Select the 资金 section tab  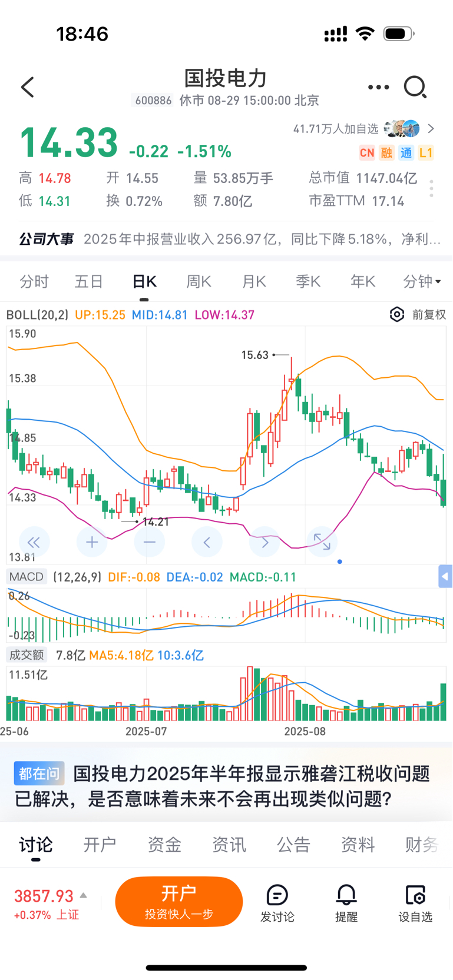[164, 845]
